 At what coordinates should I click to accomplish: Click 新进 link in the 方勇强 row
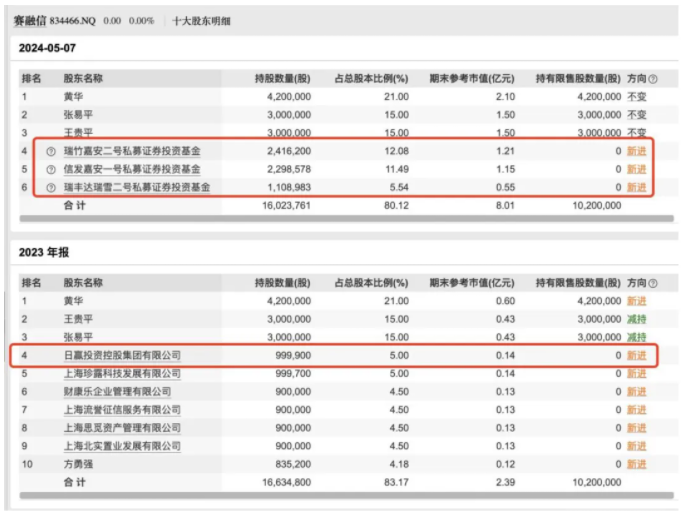click(637, 464)
